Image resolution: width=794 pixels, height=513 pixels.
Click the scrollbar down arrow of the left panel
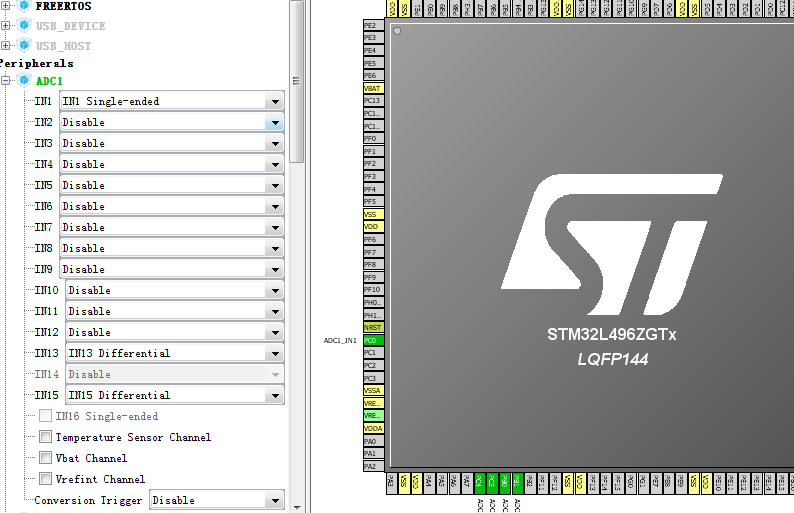(x=296, y=507)
